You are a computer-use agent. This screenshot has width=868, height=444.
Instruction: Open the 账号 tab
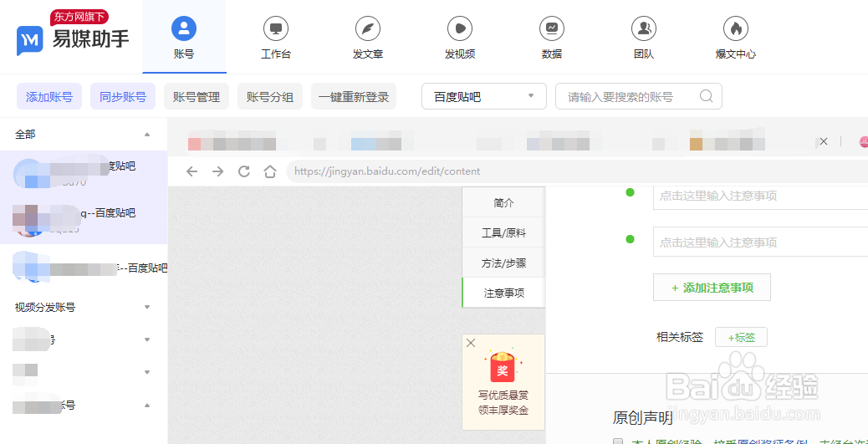pos(184,37)
